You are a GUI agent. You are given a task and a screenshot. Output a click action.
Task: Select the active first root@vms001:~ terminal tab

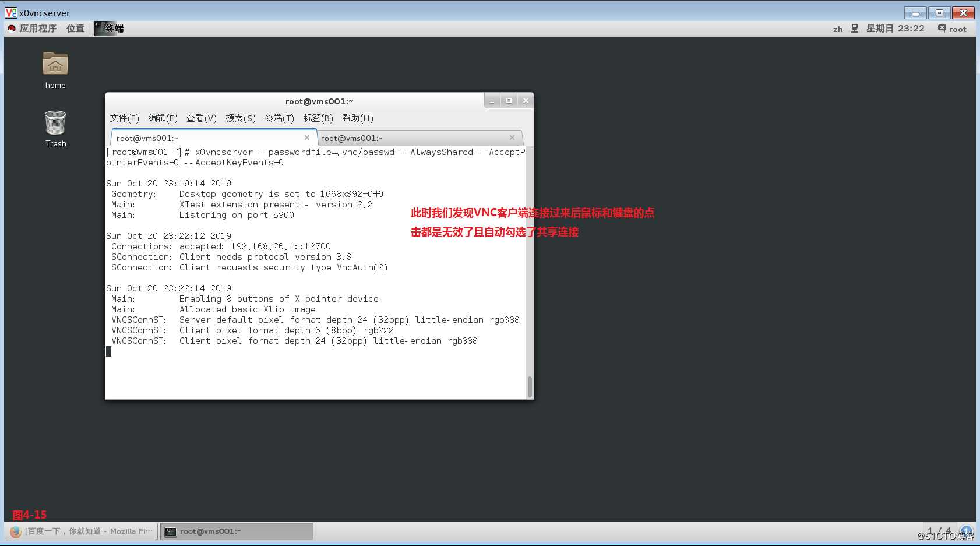coord(214,138)
